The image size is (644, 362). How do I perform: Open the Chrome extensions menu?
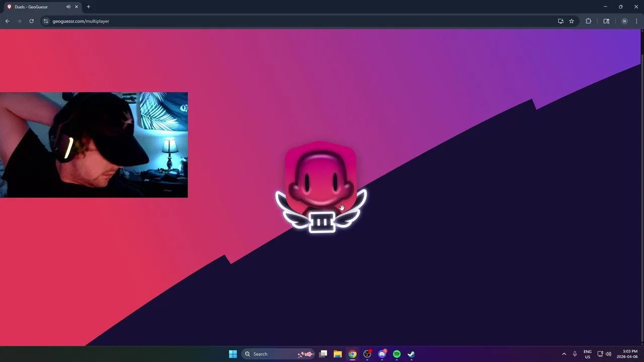pos(588,21)
